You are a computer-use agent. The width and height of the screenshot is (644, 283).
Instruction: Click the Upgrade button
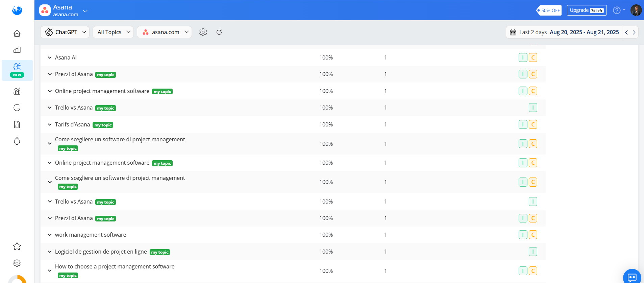point(587,10)
